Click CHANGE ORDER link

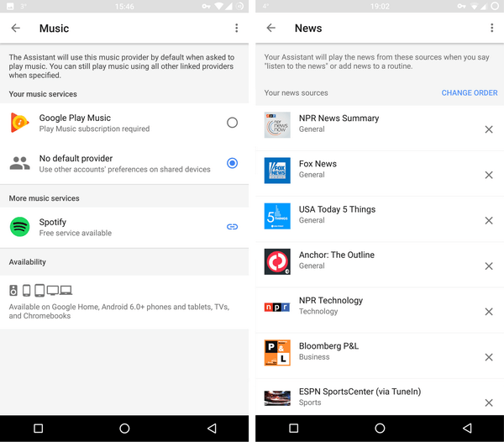coord(470,93)
